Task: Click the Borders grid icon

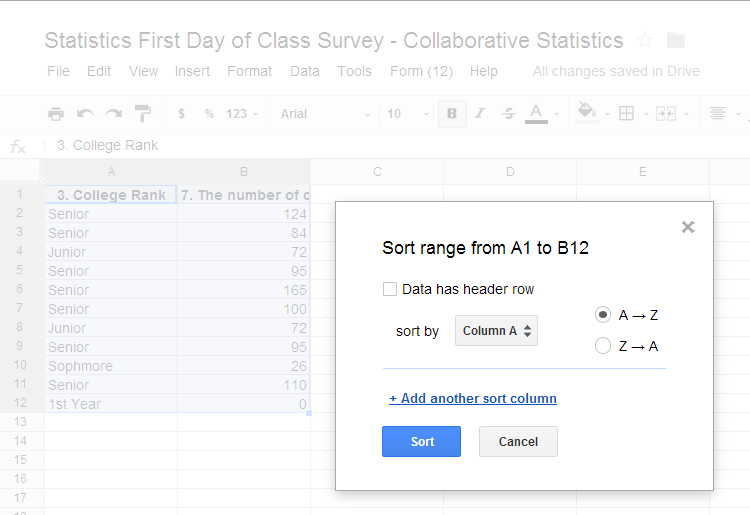Action: coord(627,114)
